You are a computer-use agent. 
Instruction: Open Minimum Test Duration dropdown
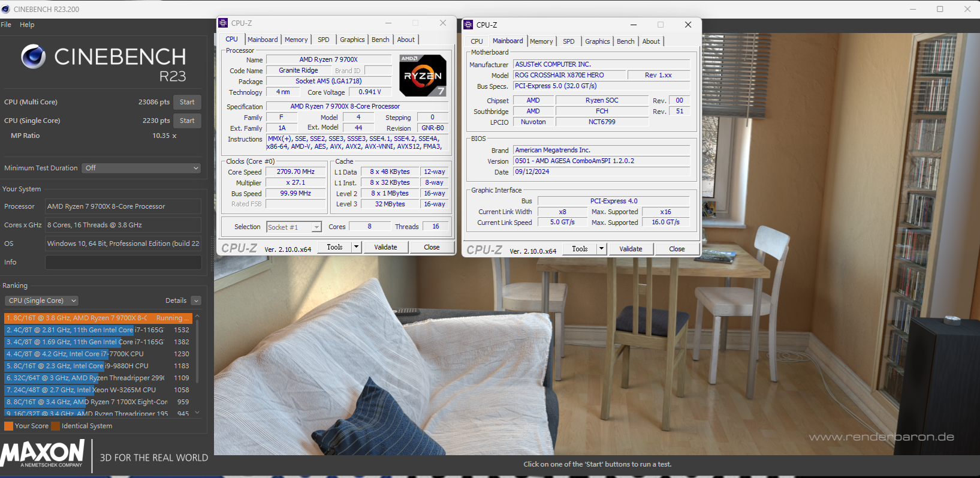[141, 168]
